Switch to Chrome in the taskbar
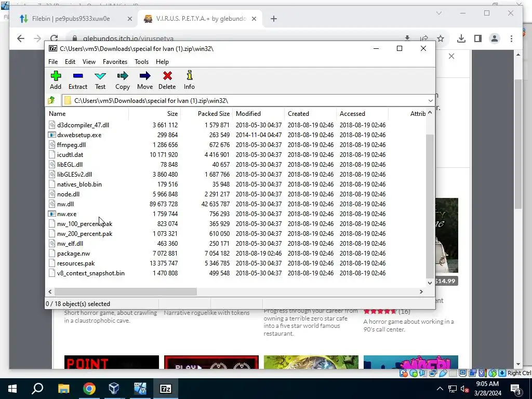The image size is (532, 399). point(89,389)
